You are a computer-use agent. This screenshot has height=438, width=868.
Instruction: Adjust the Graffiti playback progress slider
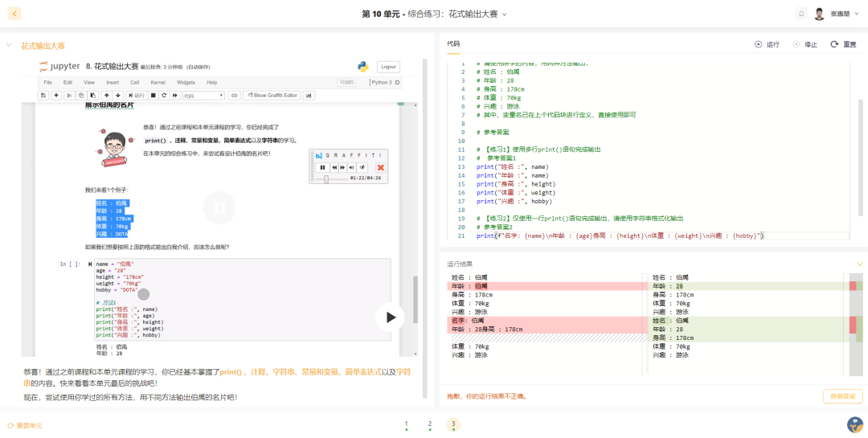point(326,179)
